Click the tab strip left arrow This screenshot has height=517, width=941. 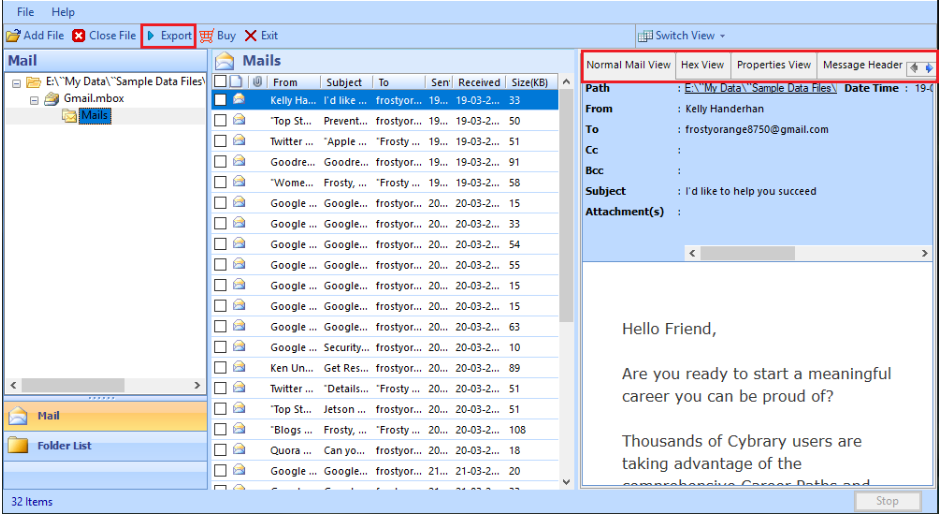click(914, 68)
